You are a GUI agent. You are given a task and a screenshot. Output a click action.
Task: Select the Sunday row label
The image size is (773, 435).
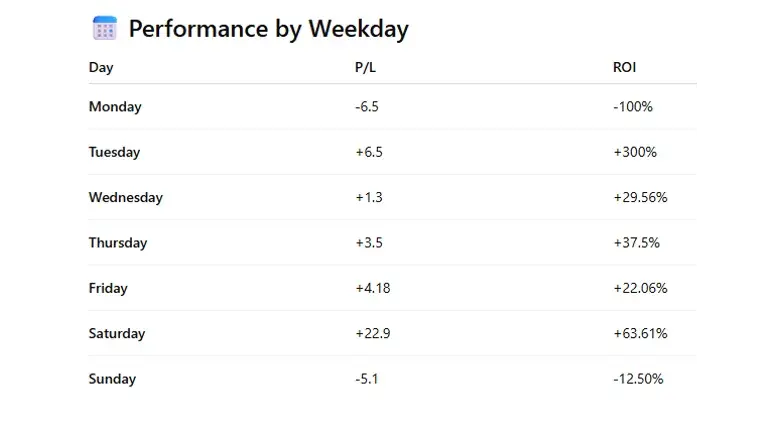click(112, 379)
